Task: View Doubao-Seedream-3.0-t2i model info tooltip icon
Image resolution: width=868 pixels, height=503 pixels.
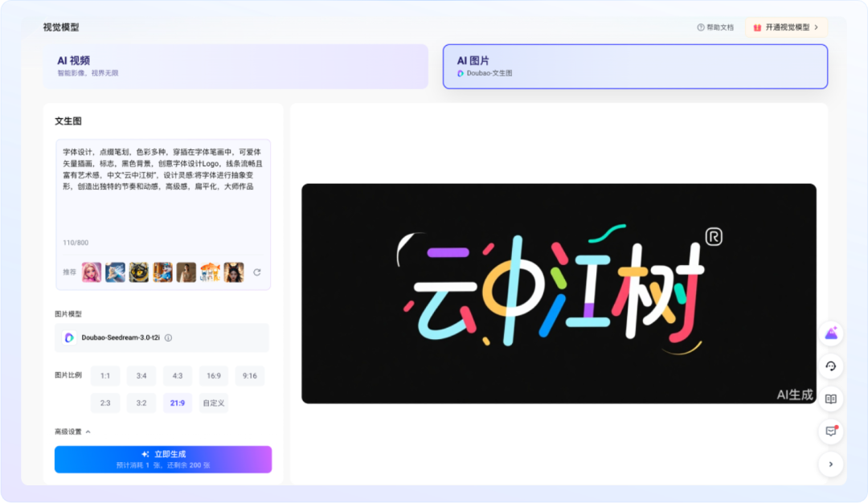Action: click(x=167, y=337)
